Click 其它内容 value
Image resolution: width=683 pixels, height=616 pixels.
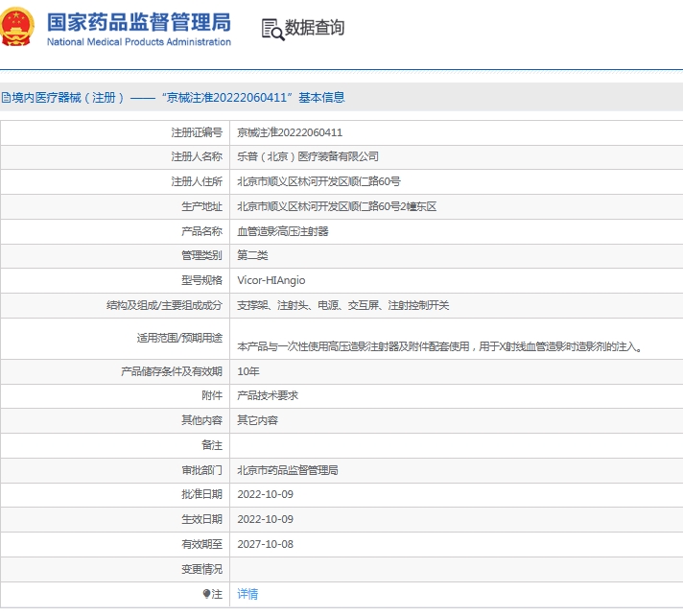click(257, 420)
